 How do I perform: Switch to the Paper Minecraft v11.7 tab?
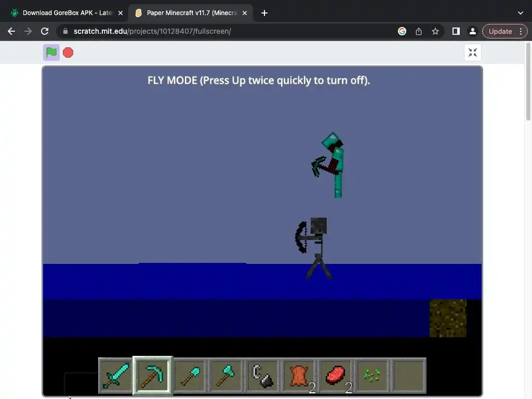[192, 13]
